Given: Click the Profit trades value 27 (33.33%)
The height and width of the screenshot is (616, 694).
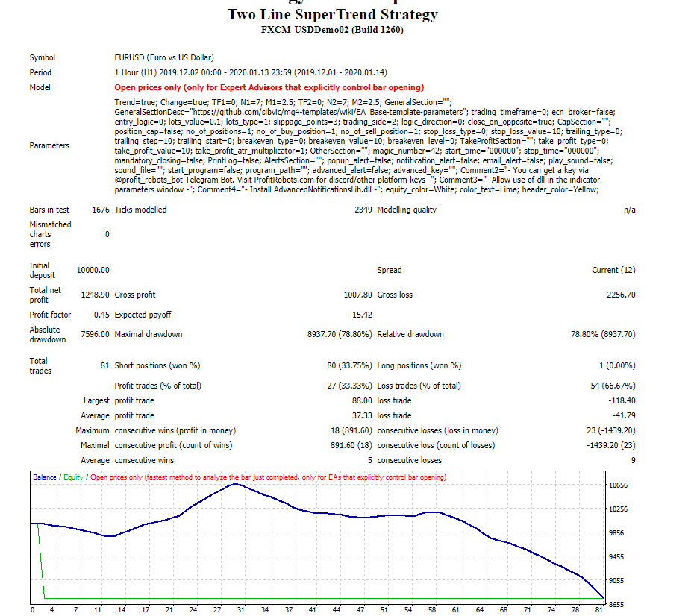Looking at the screenshot, I should (x=350, y=386).
